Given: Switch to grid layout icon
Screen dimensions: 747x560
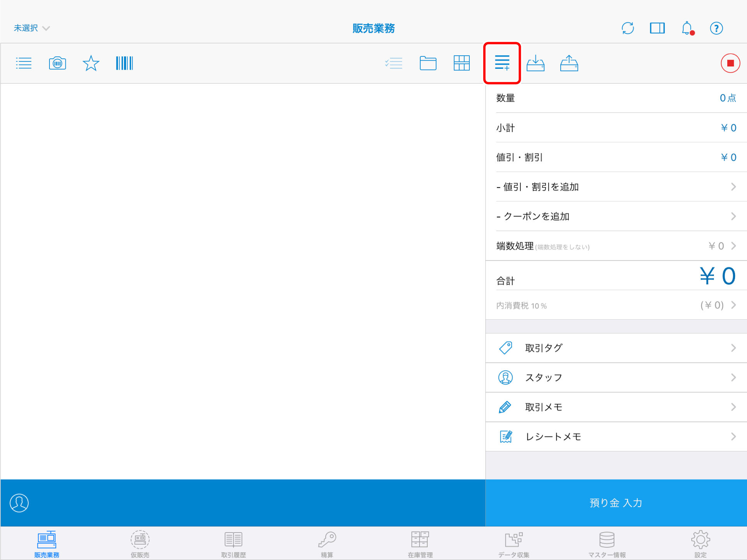Looking at the screenshot, I should pyautogui.click(x=461, y=63).
